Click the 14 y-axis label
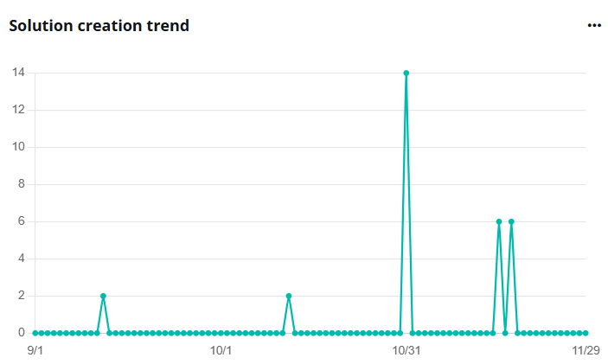The image size is (608, 364). click(x=18, y=73)
